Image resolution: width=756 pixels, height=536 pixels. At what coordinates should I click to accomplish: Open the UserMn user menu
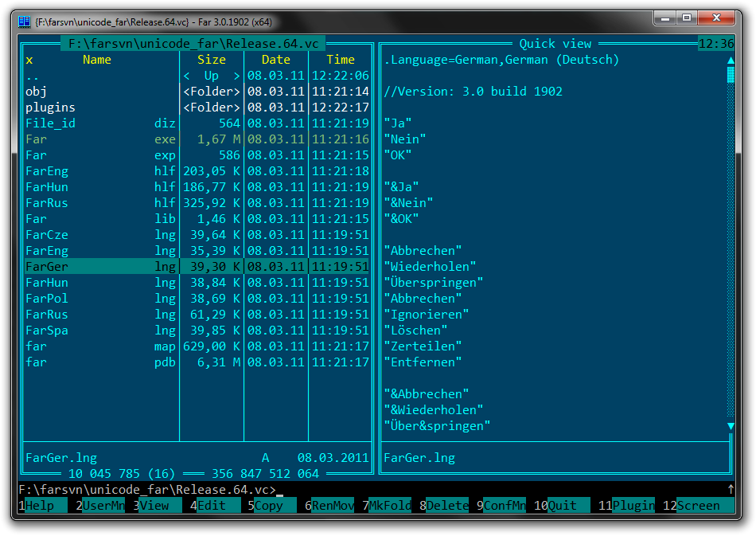point(103,506)
